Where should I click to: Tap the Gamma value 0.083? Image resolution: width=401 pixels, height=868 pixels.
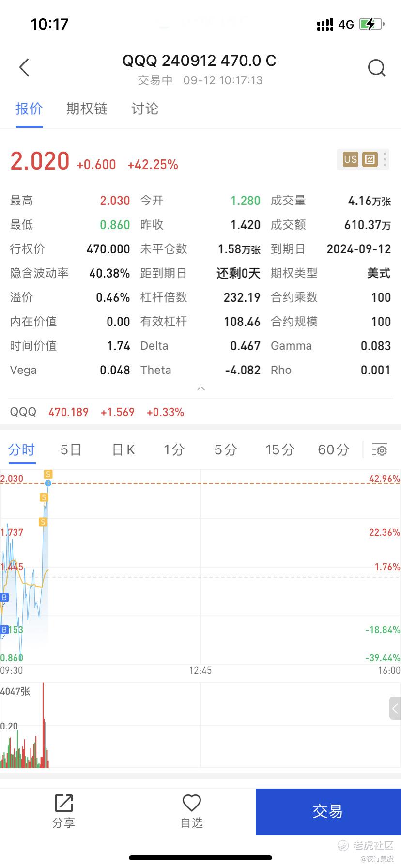pyautogui.click(x=376, y=346)
